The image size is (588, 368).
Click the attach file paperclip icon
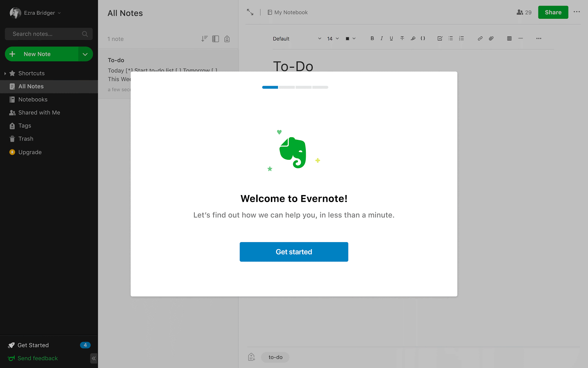[491, 38]
